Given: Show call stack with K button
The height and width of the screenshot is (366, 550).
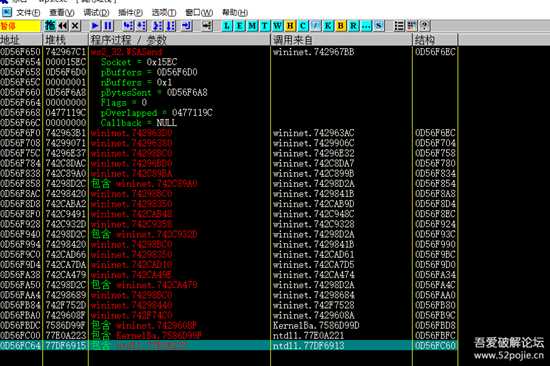Looking at the screenshot, I should [x=328, y=26].
